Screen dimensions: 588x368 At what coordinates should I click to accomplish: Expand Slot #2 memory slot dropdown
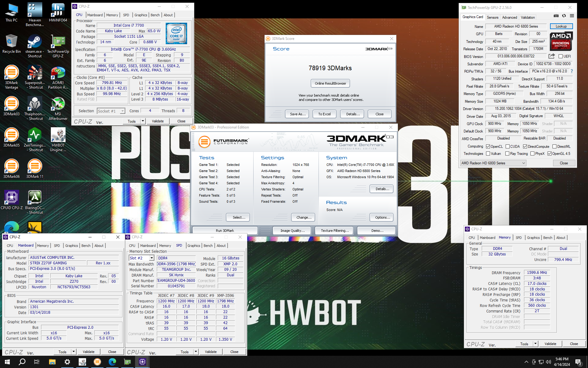pyautogui.click(x=151, y=258)
